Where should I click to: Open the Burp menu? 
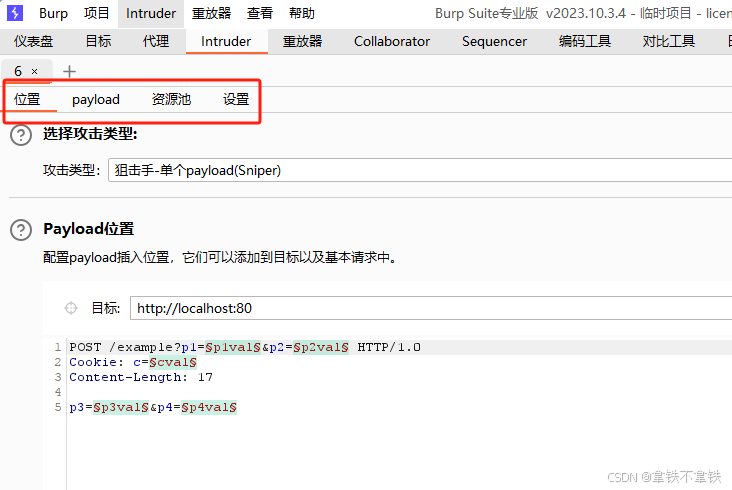click(x=53, y=13)
